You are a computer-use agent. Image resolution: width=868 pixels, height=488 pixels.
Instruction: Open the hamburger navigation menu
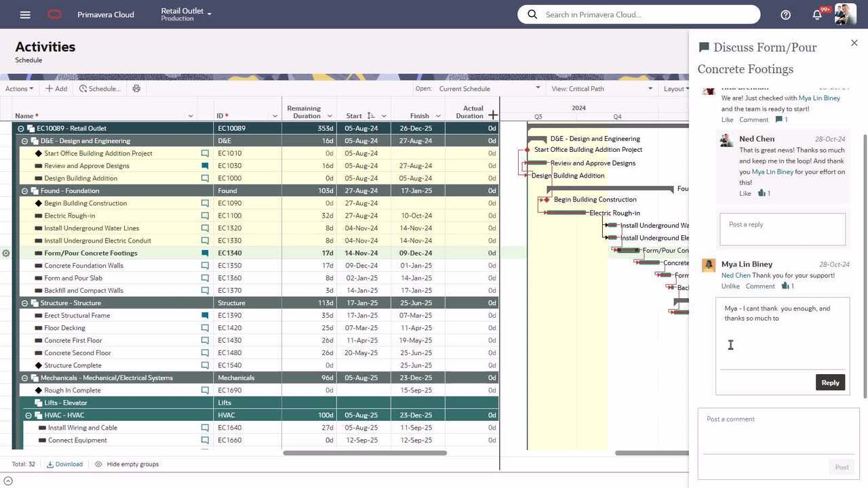(25, 14)
